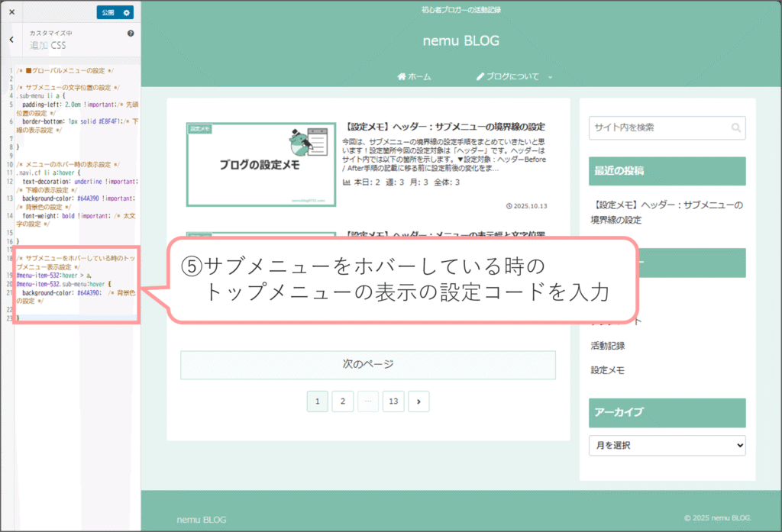Open publish settings gear beside 公開
Screen dimensions: 782x532
point(127,12)
